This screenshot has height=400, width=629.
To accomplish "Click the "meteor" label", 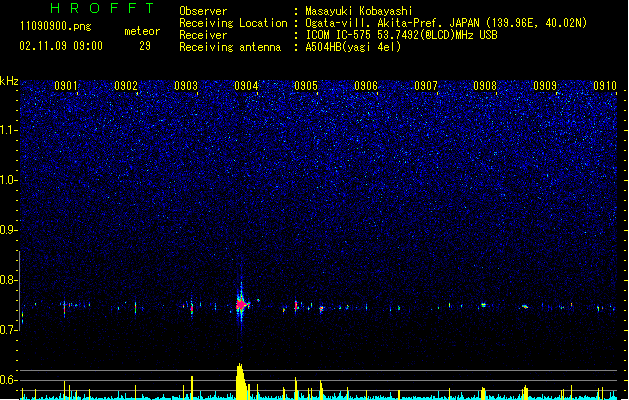I will click(142, 31).
